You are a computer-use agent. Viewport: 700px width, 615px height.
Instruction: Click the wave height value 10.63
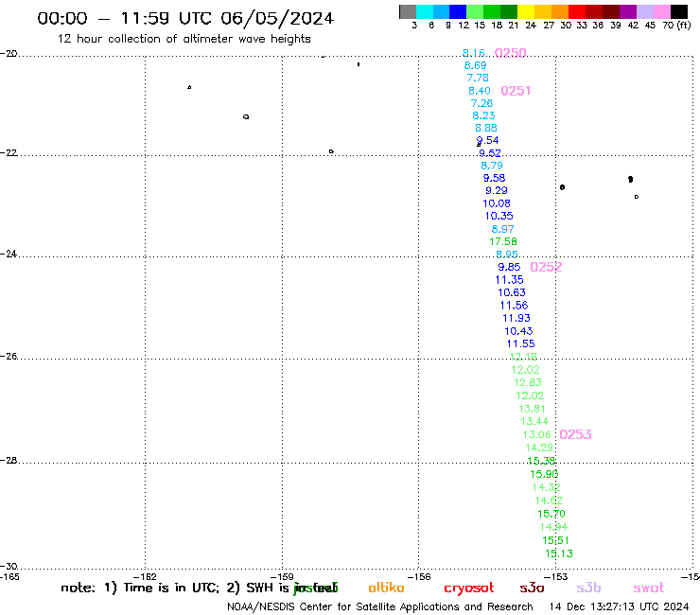coord(512,292)
